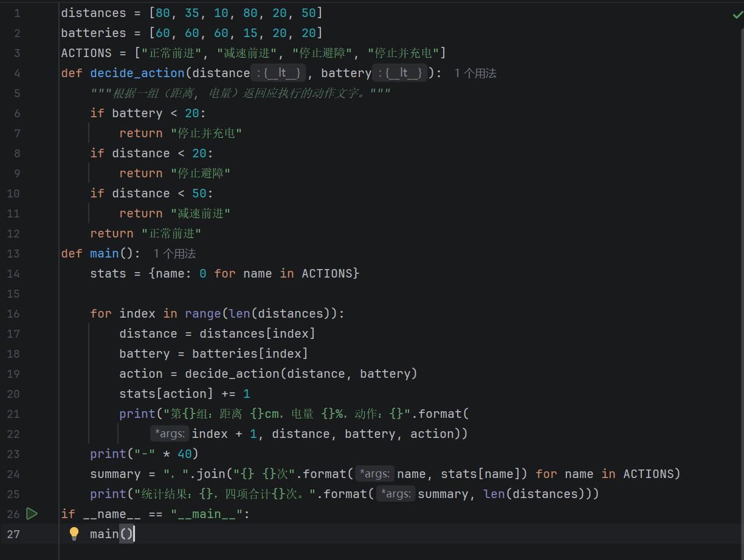Screen dimensions: 744x560
Task: Click the decide_action function name in its definition
Action: (137, 73)
